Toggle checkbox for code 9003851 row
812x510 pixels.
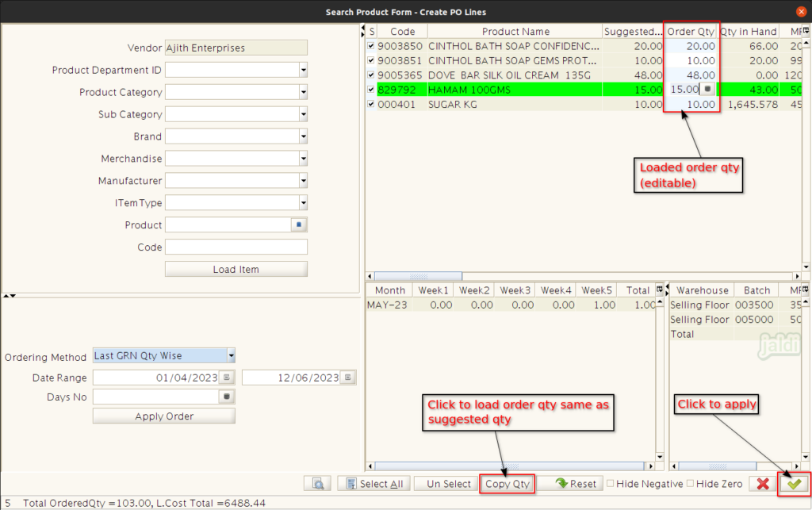coord(371,60)
